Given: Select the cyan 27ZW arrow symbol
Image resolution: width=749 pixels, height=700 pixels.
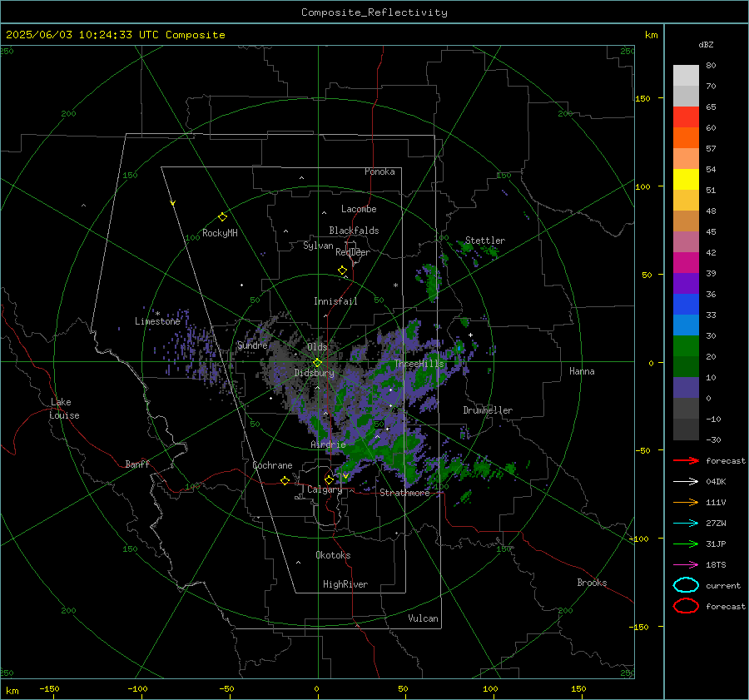Looking at the screenshot, I should 686,524.
